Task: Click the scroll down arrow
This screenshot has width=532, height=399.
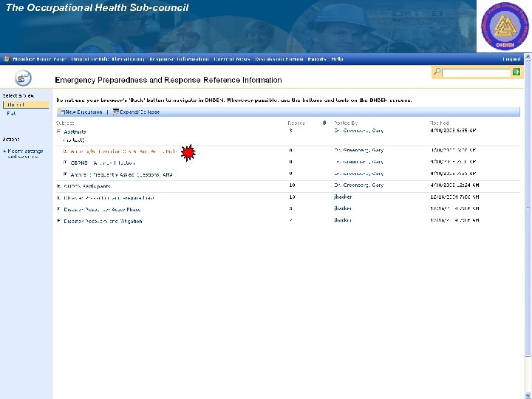Action: 528,395
